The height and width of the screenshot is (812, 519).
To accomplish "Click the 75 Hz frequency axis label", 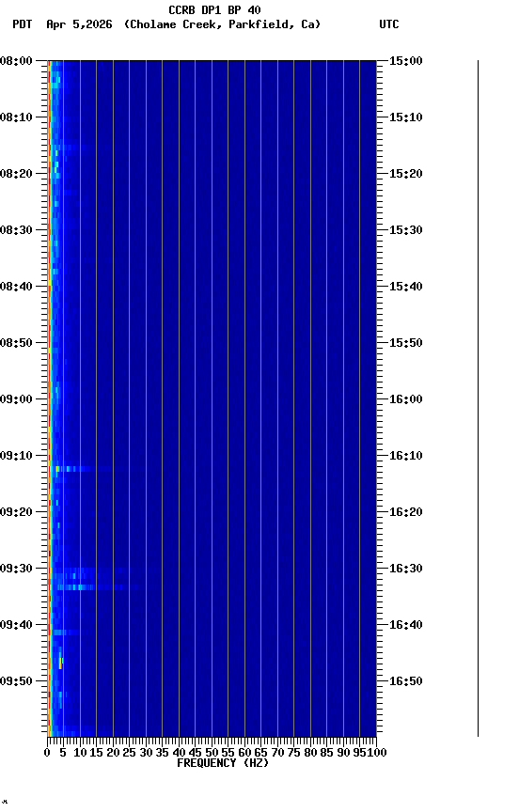I will [x=293, y=753].
